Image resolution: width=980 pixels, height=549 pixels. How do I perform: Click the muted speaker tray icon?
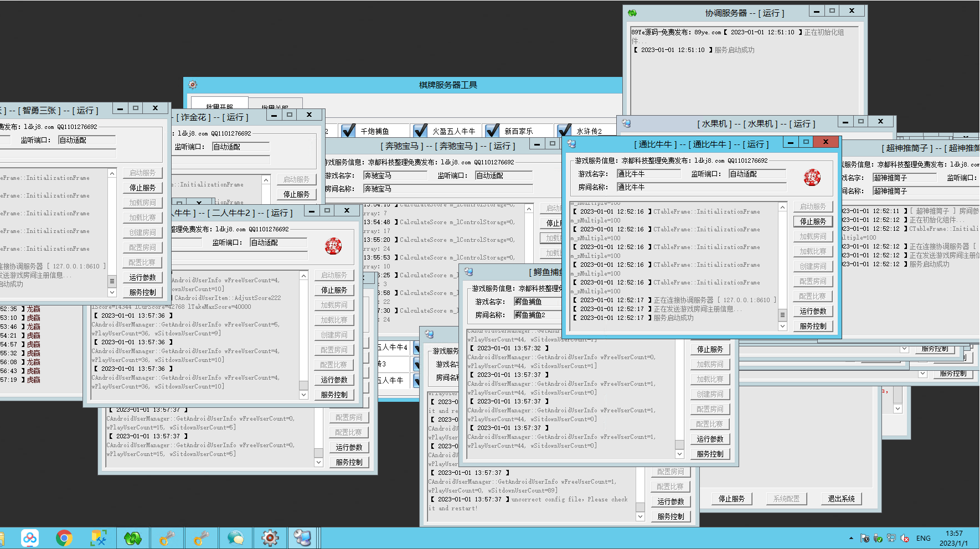(x=905, y=538)
